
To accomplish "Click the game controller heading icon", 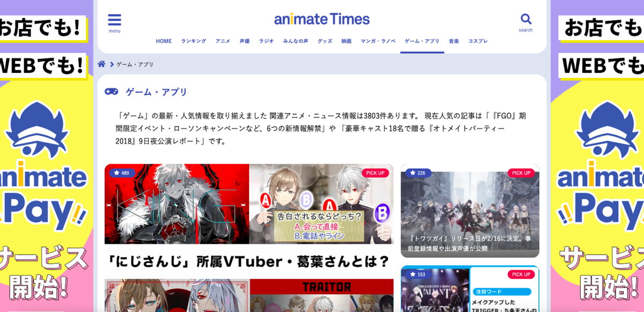I will click(x=111, y=91).
